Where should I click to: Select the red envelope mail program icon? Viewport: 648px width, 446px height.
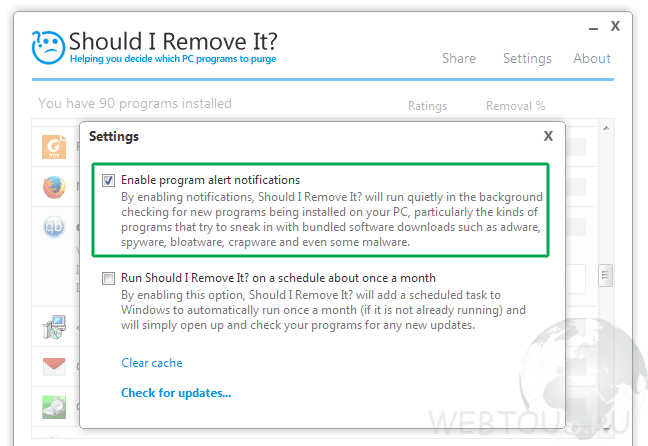[54, 366]
